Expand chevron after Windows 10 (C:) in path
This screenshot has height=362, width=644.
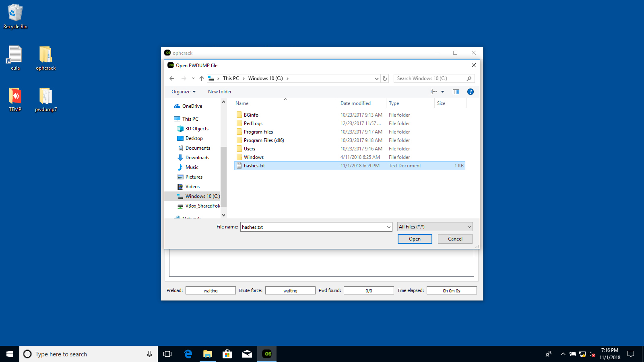pos(287,78)
